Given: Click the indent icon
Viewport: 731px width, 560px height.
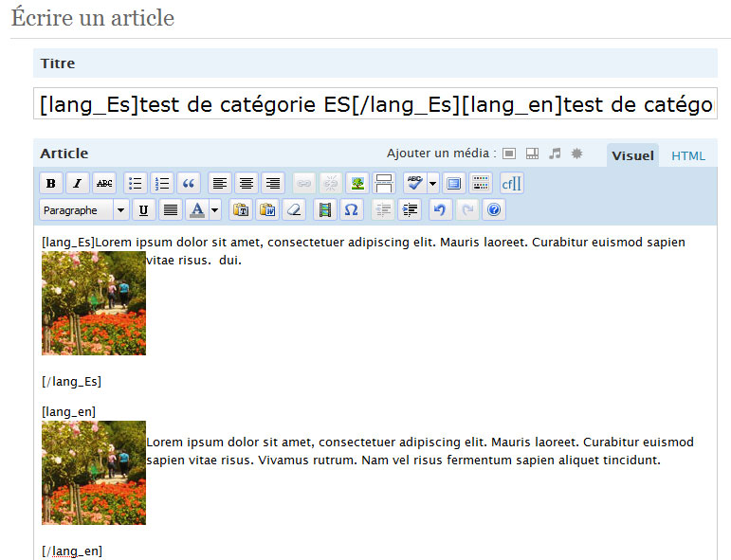Looking at the screenshot, I should tap(410, 210).
